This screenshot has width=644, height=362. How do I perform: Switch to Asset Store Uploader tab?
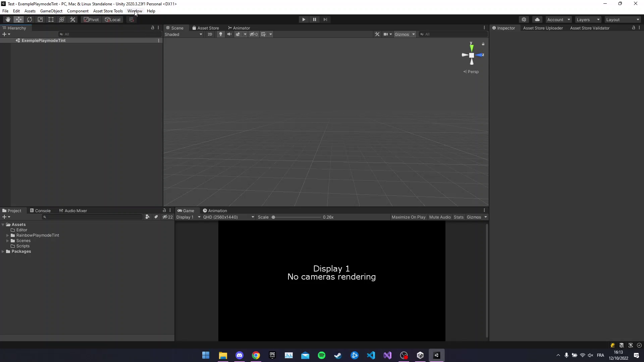pos(543,28)
